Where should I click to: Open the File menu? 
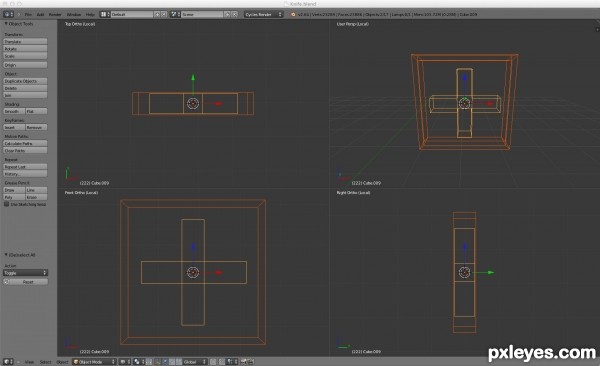click(28, 14)
